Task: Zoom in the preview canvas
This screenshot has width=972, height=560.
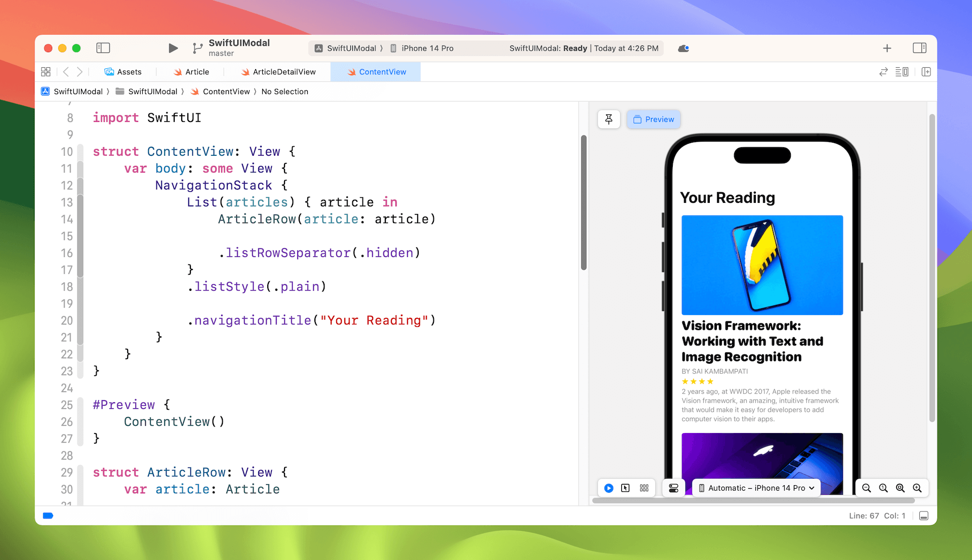Action: (x=917, y=488)
